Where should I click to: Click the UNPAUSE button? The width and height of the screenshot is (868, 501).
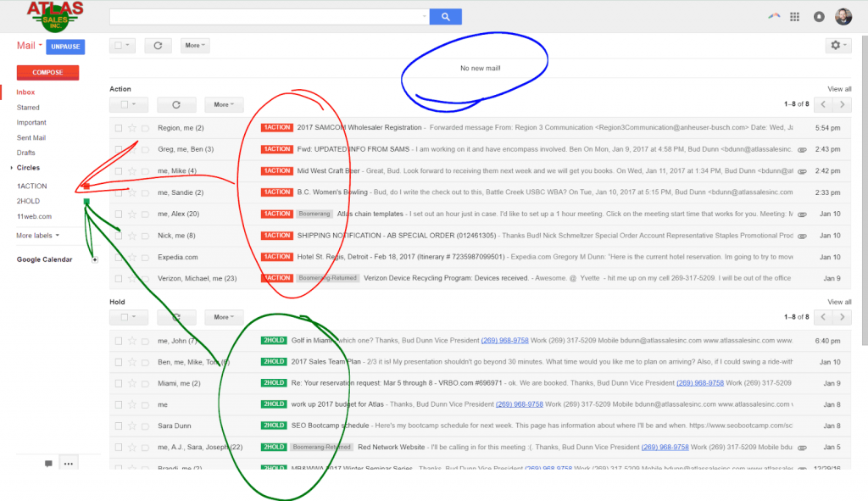click(65, 47)
